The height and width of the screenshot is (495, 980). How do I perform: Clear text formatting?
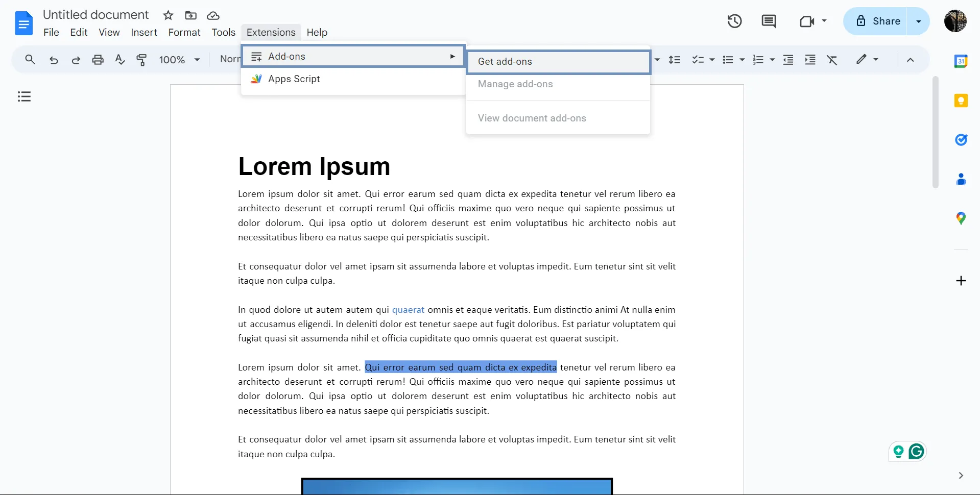(x=832, y=60)
